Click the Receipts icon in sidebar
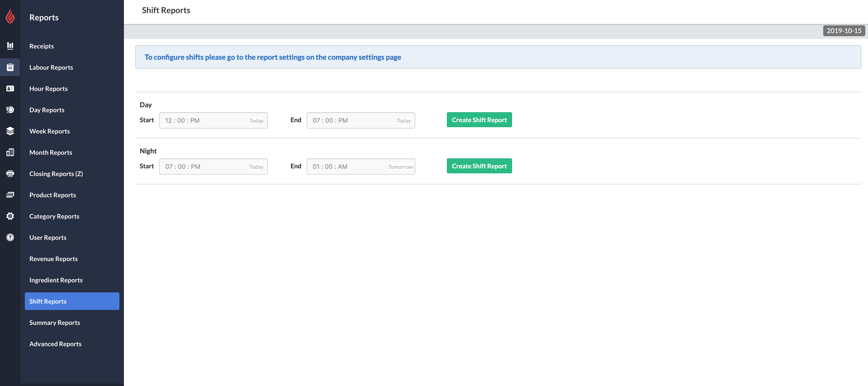Image resolution: width=868 pixels, height=386 pixels. point(10,45)
